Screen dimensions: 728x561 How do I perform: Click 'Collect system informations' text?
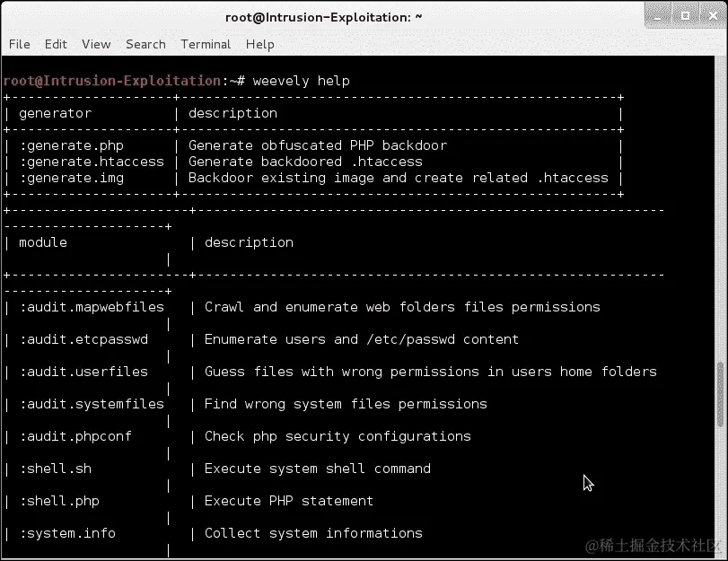pyautogui.click(x=313, y=533)
